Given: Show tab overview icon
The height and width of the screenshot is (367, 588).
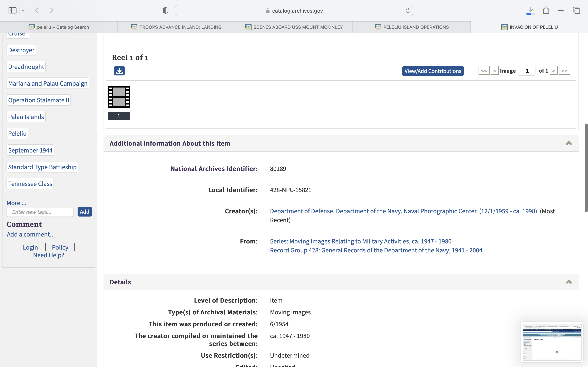Looking at the screenshot, I should click(576, 10).
